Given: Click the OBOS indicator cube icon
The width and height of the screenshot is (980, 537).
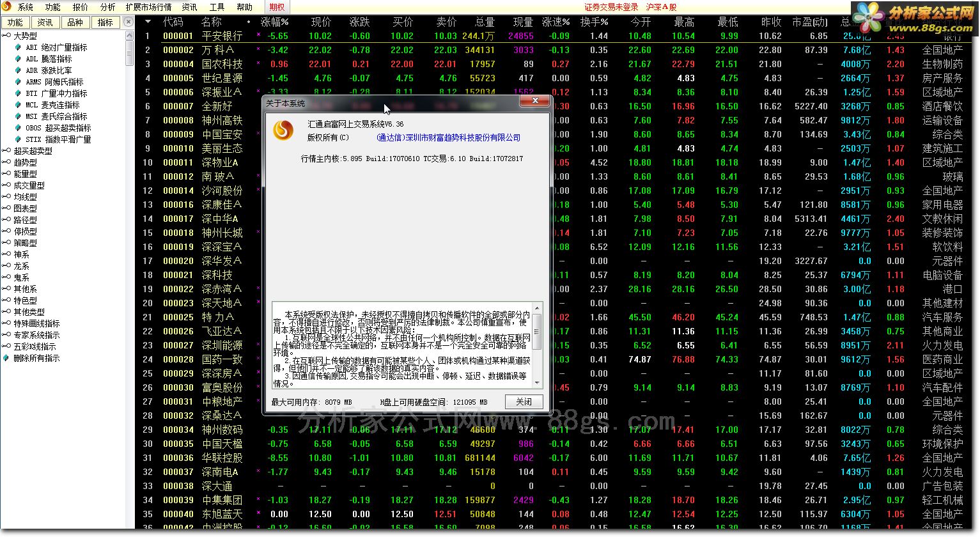Looking at the screenshot, I should 18,128.
